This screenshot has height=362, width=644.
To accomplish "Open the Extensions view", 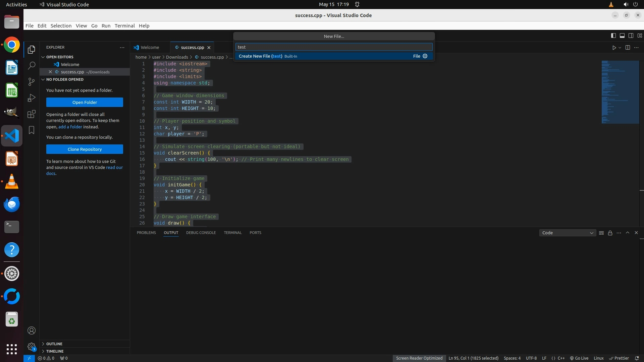I will pyautogui.click(x=32, y=114).
